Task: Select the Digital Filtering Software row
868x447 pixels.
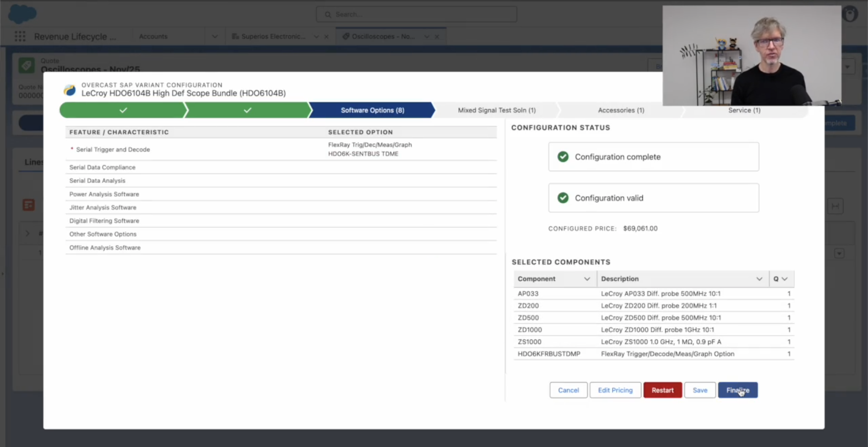Action: 281,221
